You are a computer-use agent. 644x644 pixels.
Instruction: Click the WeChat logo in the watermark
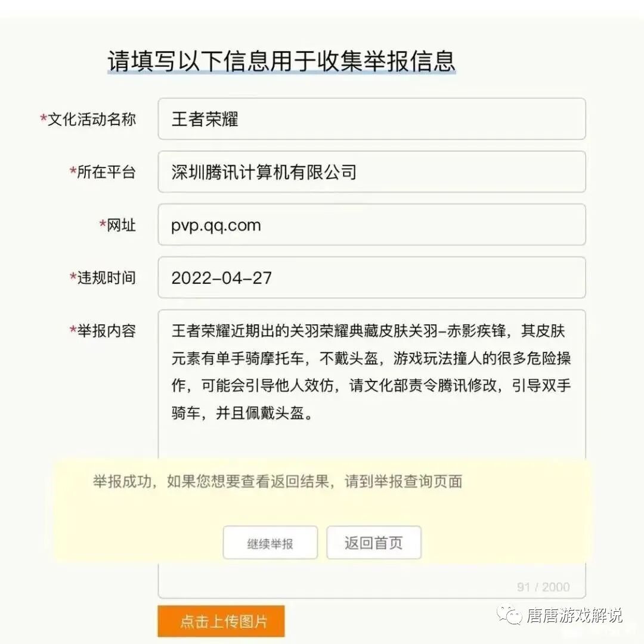point(509,615)
